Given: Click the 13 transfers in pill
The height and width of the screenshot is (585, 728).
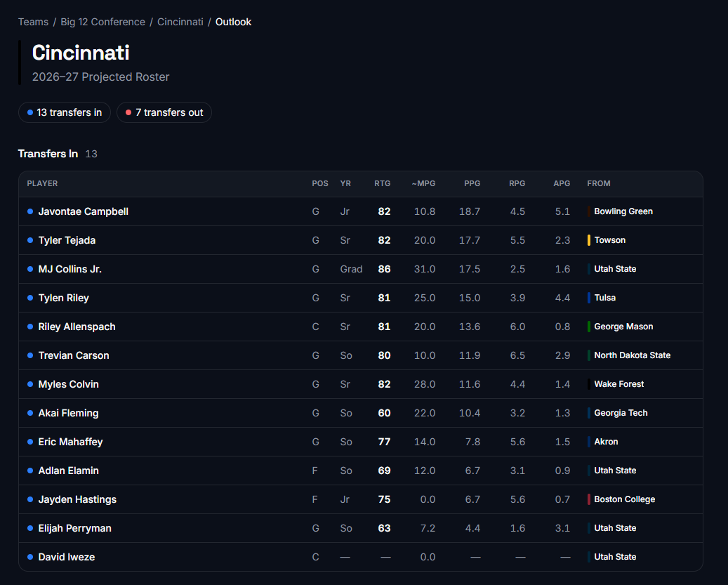Looking at the screenshot, I should pos(65,112).
